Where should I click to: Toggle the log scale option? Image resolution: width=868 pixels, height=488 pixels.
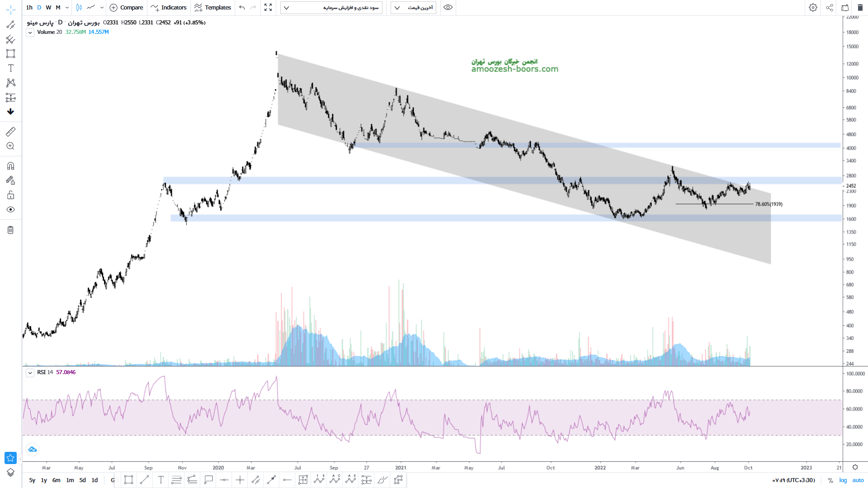coord(843,480)
